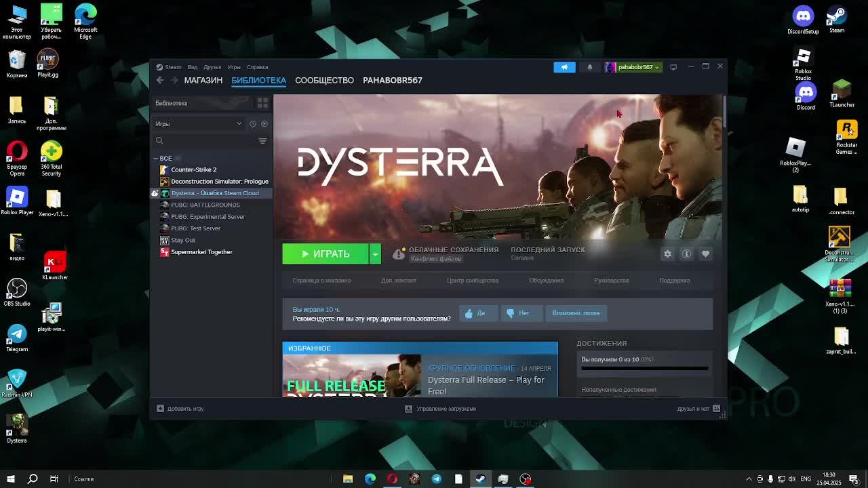Open Radmin VPN desktop shortcut
The image size is (868, 488).
(x=17, y=383)
